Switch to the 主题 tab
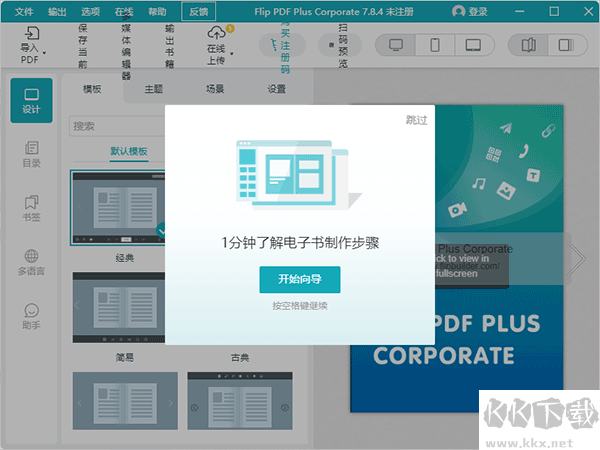Screen dimensions: 600x450 tap(154, 89)
